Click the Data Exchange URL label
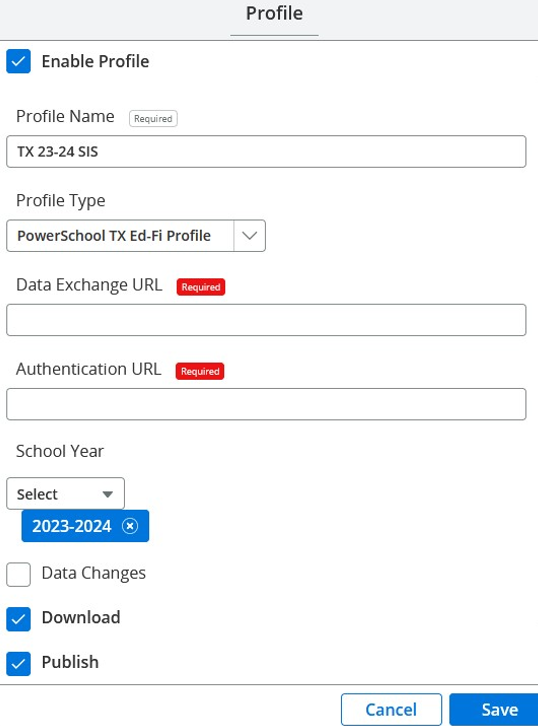Viewport: 538px width, 726px height. (89, 285)
